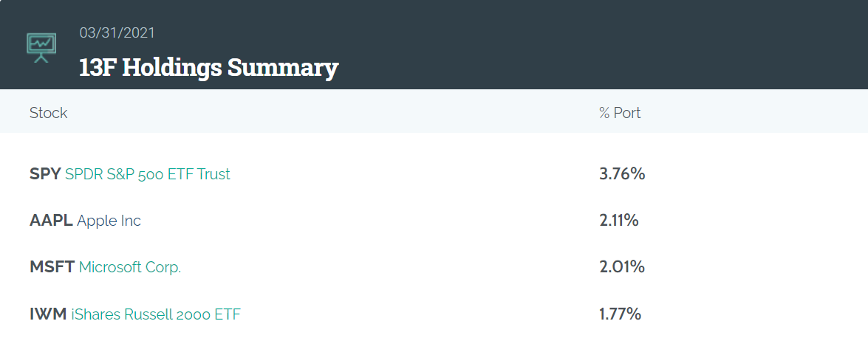
Task: Sort by the Stock column header
Action: pyautogui.click(x=48, y=113)
